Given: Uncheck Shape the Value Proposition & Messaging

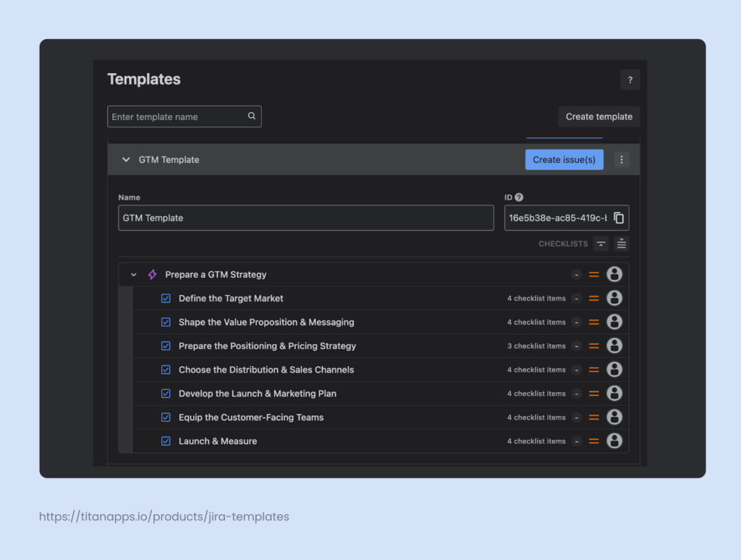Looking at the screenshot, I should (x=166, y=321).
